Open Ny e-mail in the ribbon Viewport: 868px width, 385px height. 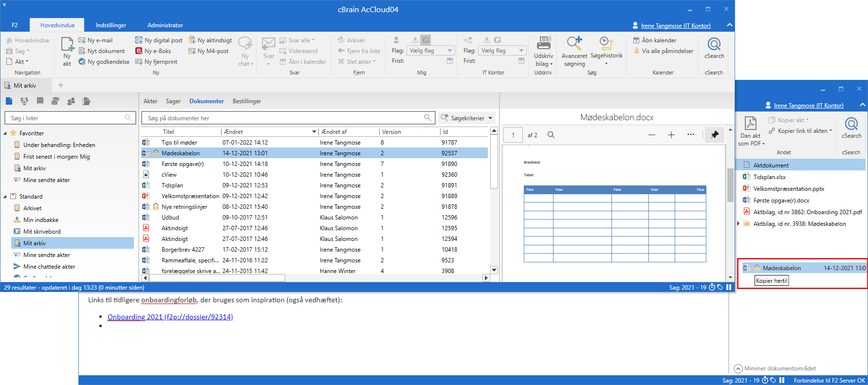96,40
